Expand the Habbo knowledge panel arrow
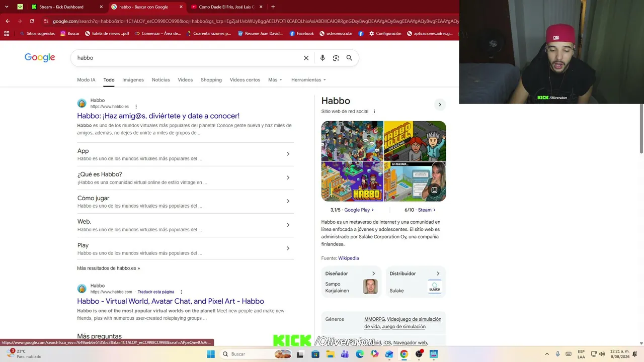 (440, 105)
